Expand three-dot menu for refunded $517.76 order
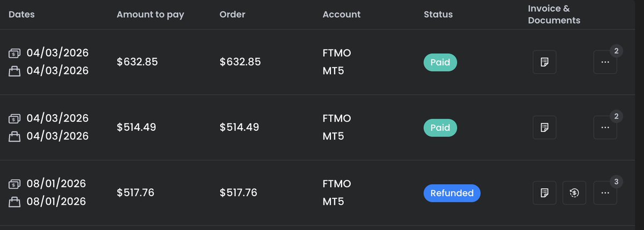The height and width of the screenshot is (230, 644). (x=605, y=193)
